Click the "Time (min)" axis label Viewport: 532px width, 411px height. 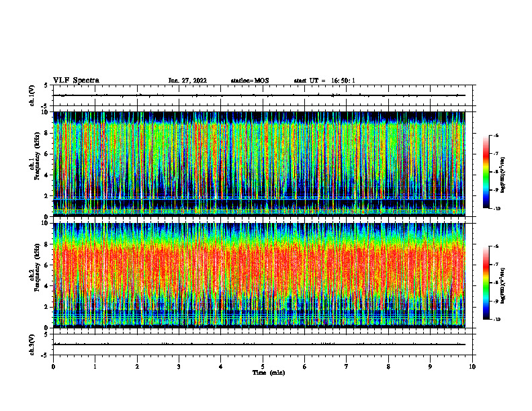(269, 373)
